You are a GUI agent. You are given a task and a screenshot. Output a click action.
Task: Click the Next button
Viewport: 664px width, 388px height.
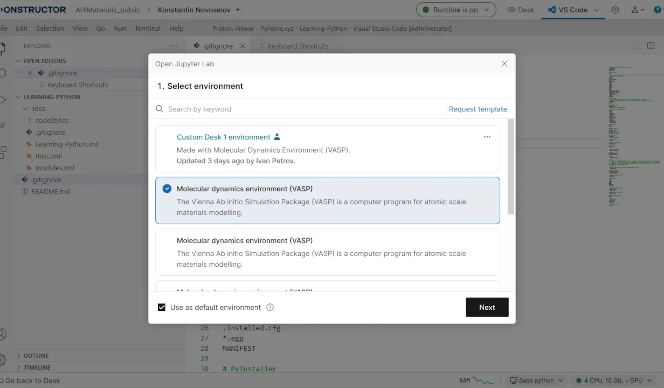(x=487, y=307)
